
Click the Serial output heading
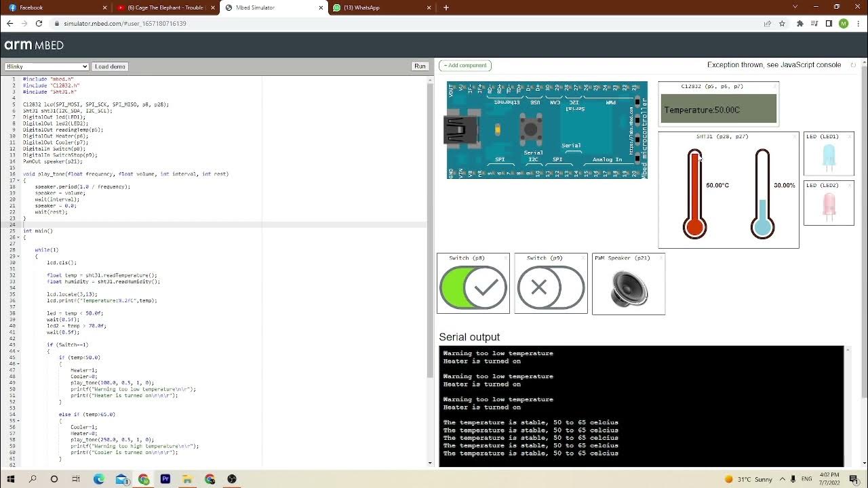pyautogui.click(x=469, y=337)
